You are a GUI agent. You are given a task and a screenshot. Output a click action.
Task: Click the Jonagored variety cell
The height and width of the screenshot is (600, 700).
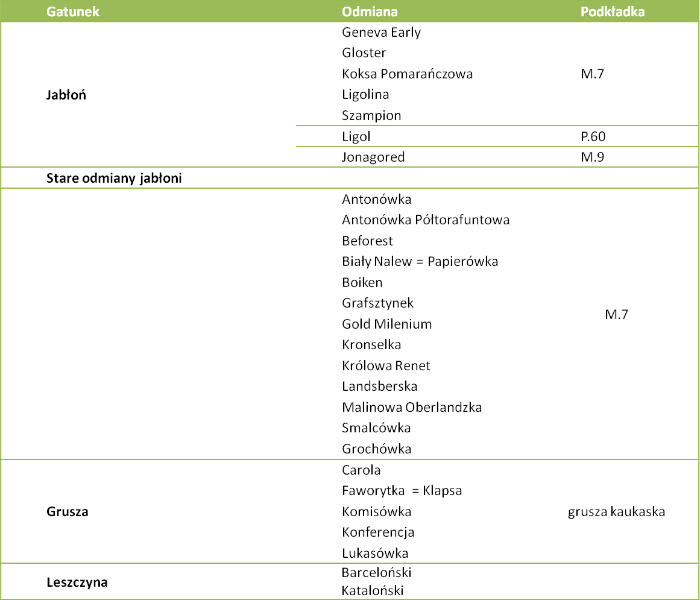[x=373, y=157]
